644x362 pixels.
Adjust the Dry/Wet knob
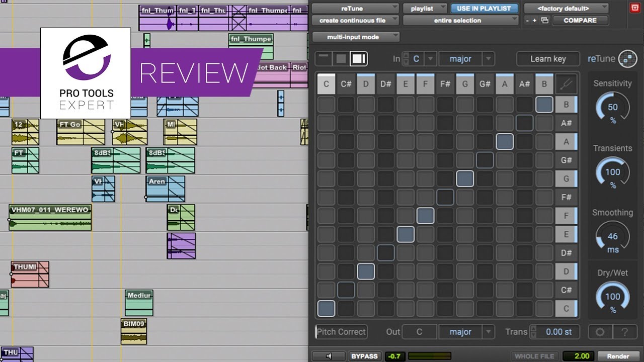point(612,297)
